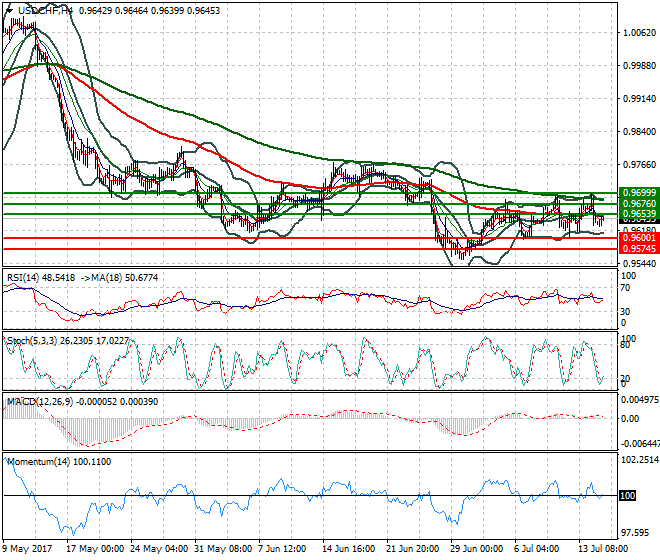660x560 pixels.
Task: Select the RSI(14) 48.5418 indicator label
Action: tap(41, 278)
